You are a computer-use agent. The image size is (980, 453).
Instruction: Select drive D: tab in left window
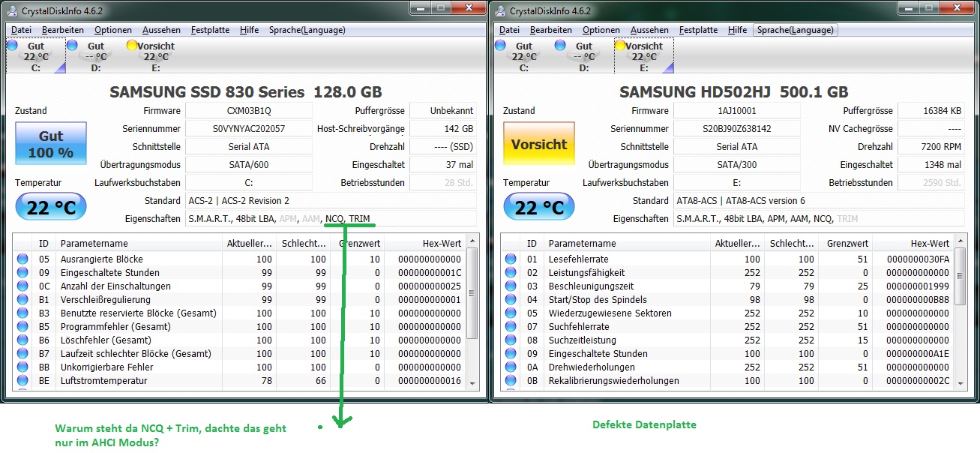point(95,56)
